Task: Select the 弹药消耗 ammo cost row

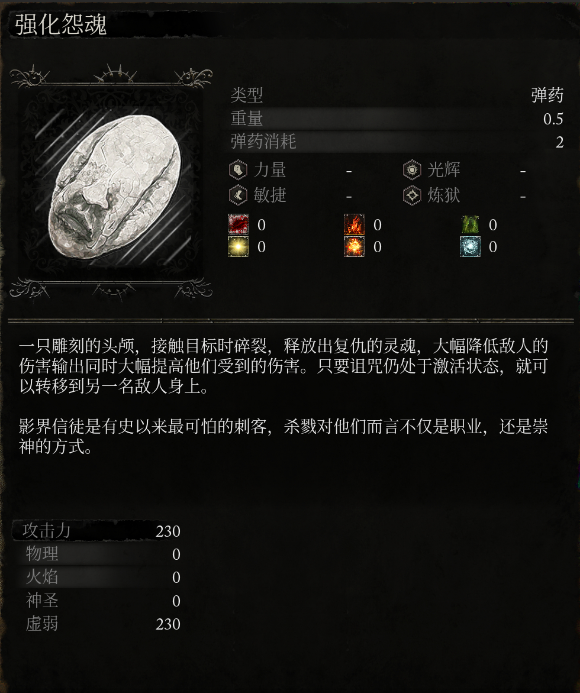Action: coord(397,142)
